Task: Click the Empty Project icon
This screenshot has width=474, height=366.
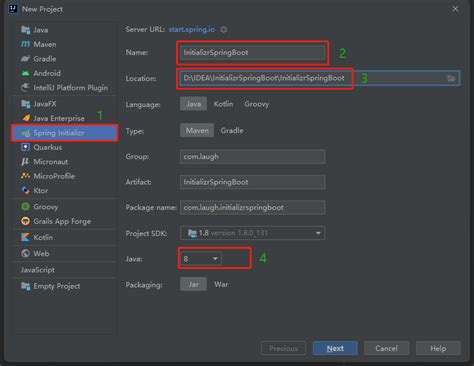Action: click(25, 286)
